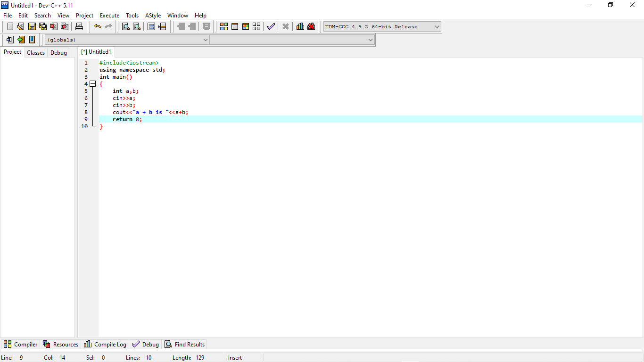Open the (globals) class browser dropdown
Screen dimensions: 644x362
click(205, 40)
